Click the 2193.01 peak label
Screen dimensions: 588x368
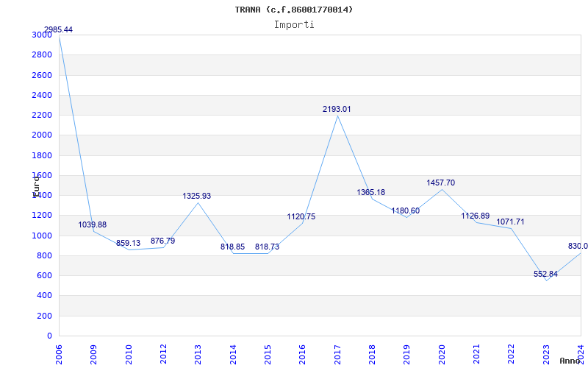[337, 109]
